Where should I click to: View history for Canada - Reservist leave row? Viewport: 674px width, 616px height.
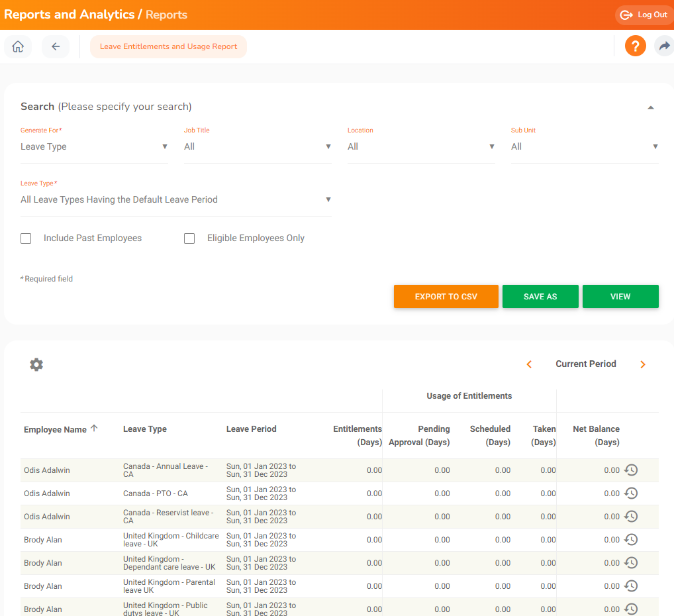(631, 517)
